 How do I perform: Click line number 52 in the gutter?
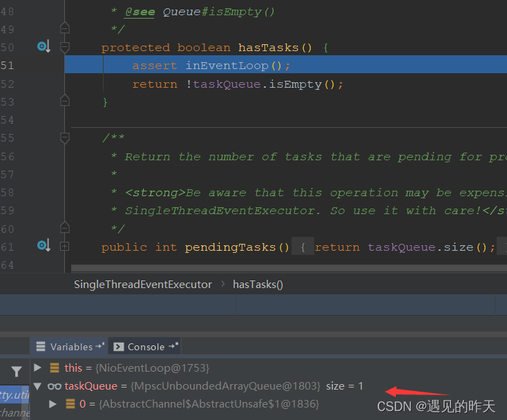[x=7, y=84]
